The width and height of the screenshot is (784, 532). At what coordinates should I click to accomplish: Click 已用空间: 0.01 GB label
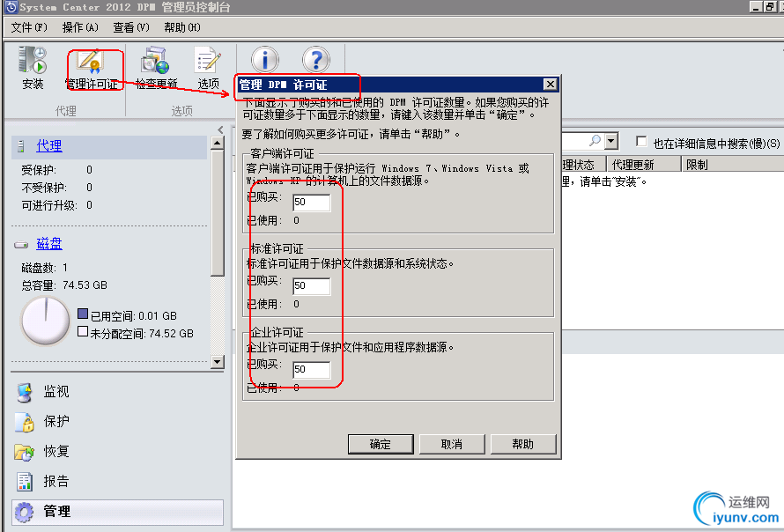click(x=134, y=316)
